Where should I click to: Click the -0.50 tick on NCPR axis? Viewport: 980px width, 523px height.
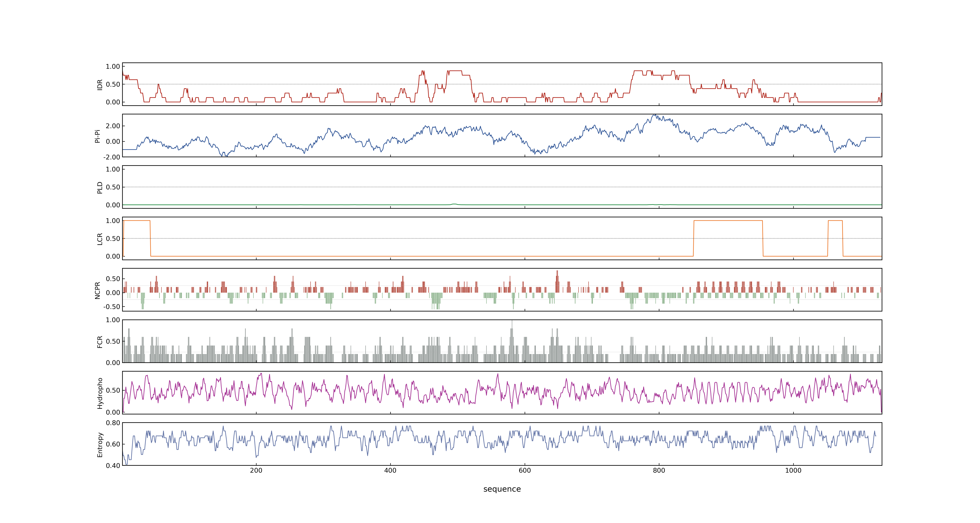111,307
